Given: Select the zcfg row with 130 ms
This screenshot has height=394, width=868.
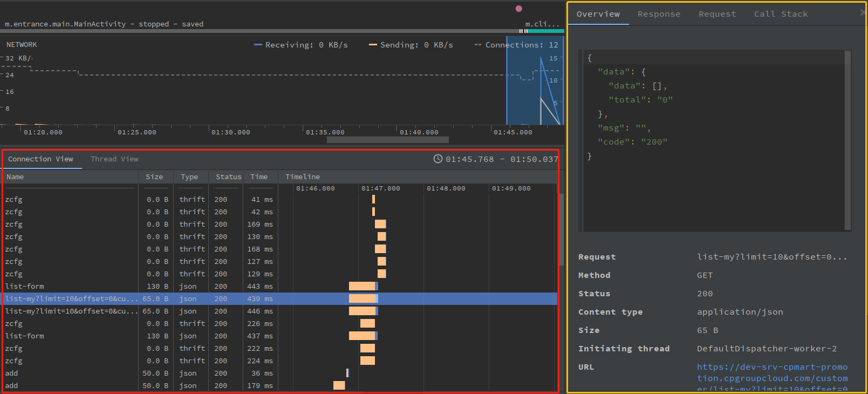Looking at the screenshot, I should point(279,236).
